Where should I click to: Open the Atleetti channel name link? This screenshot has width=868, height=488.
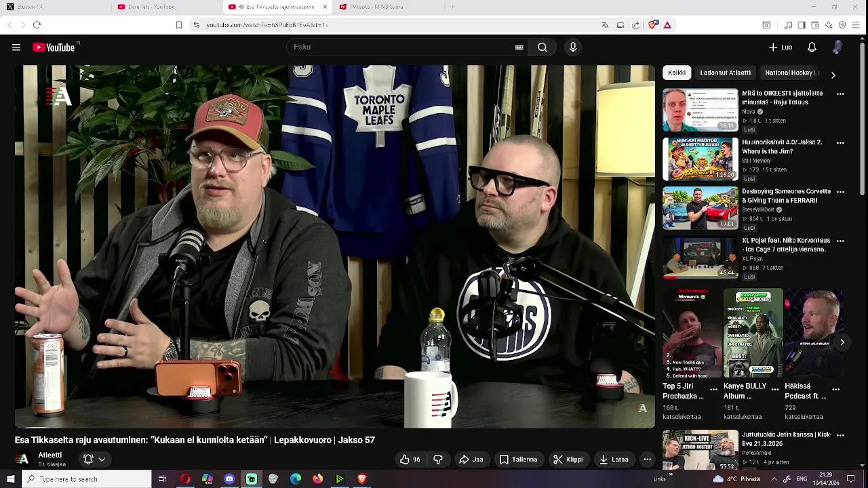(50, 455)
